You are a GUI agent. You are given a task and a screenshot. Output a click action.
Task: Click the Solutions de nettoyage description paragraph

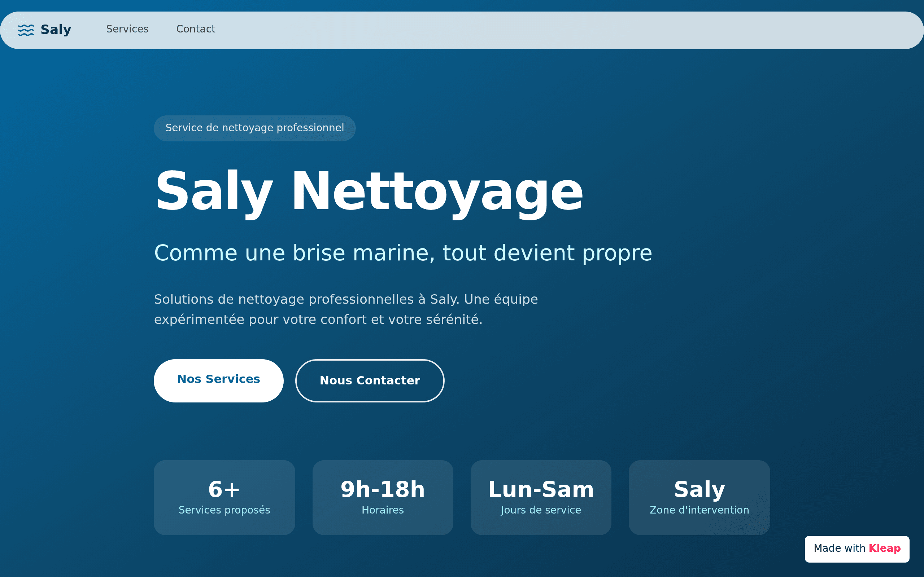(346, 309)
